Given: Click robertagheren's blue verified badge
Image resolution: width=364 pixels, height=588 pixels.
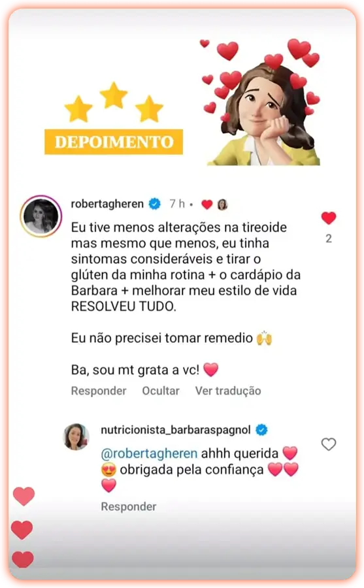Looking at the screenshot, I should point(155,204).
